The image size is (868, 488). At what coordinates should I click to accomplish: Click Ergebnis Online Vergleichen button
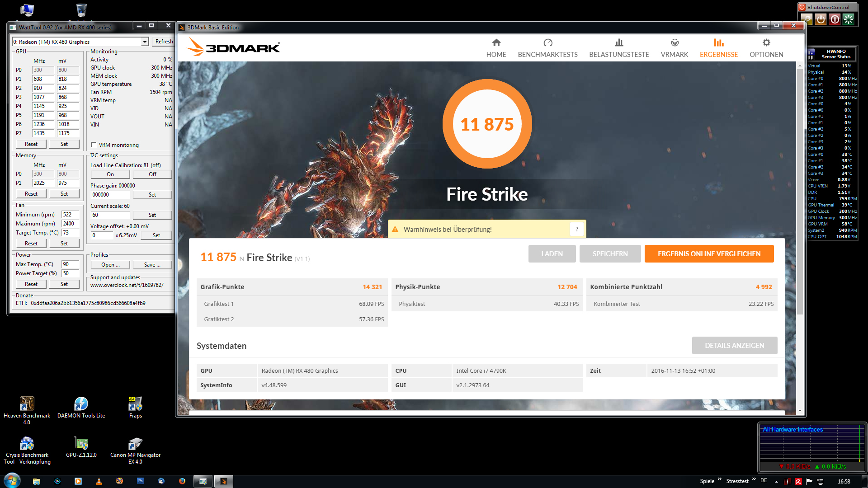(709, 253)
